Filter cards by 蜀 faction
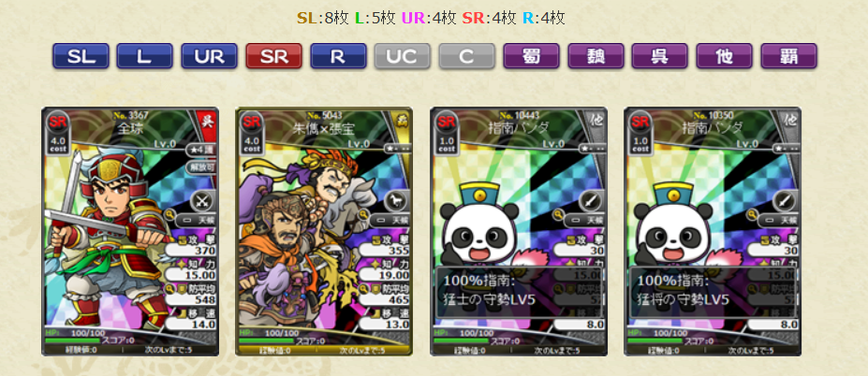 (x=532, y=56)
